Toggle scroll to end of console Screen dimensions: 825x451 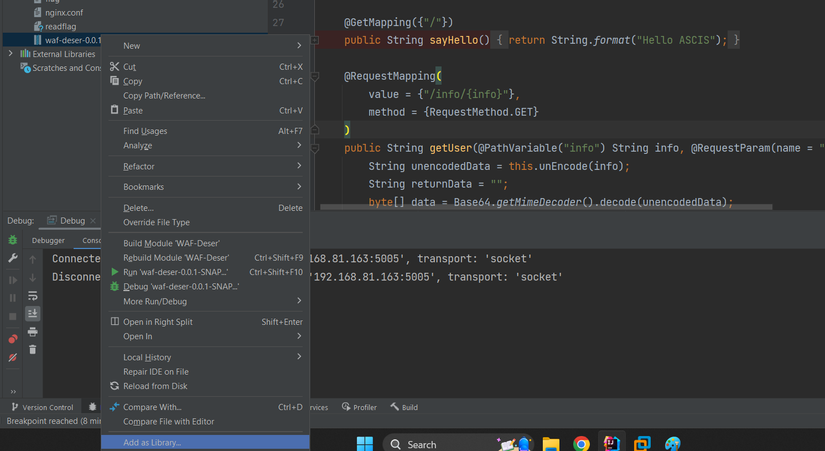(x=33, y=314)
